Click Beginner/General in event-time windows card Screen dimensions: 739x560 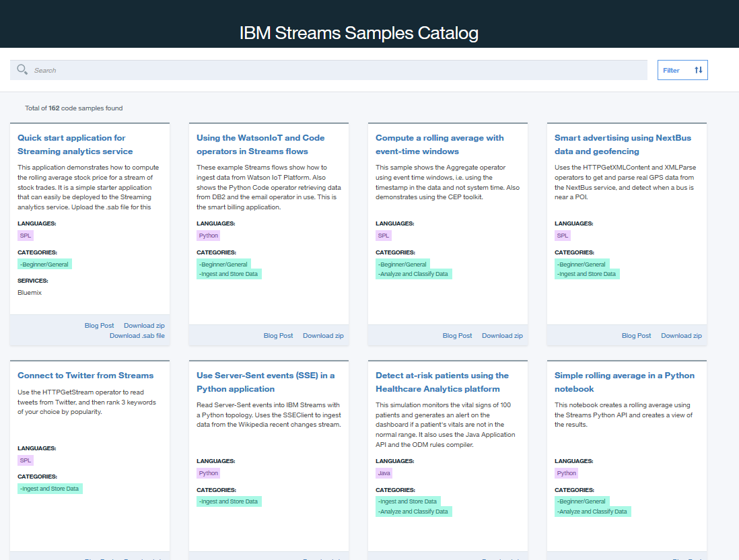[x=403, y=264]
